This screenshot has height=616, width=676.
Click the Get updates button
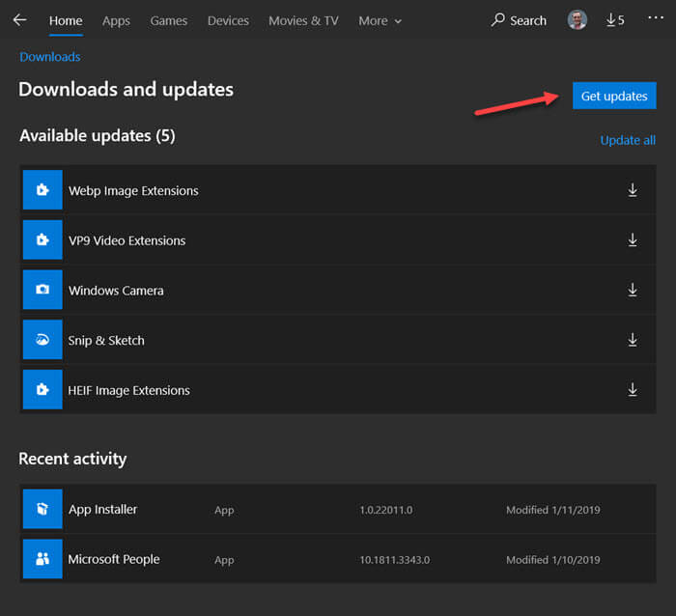pos(614,96)
